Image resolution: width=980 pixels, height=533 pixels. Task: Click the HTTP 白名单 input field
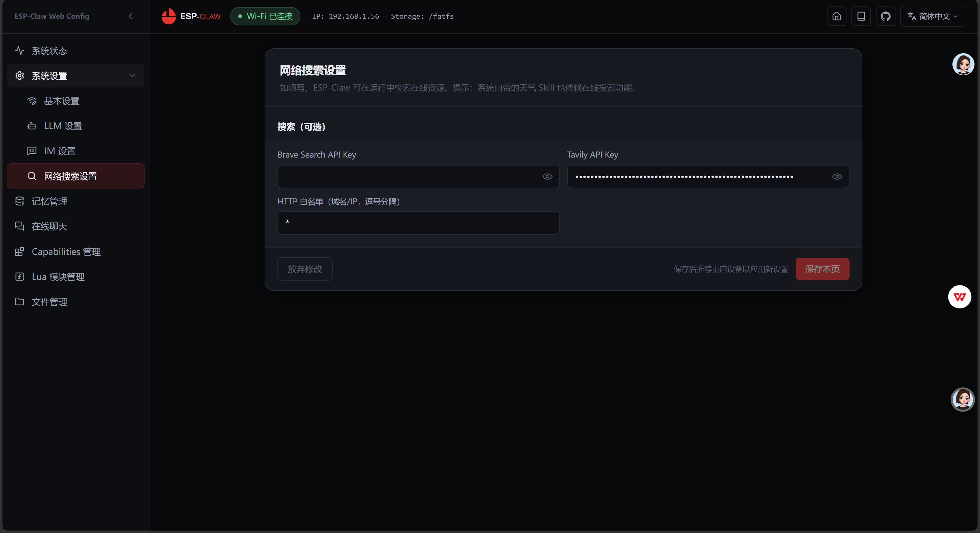coord(418,223)
